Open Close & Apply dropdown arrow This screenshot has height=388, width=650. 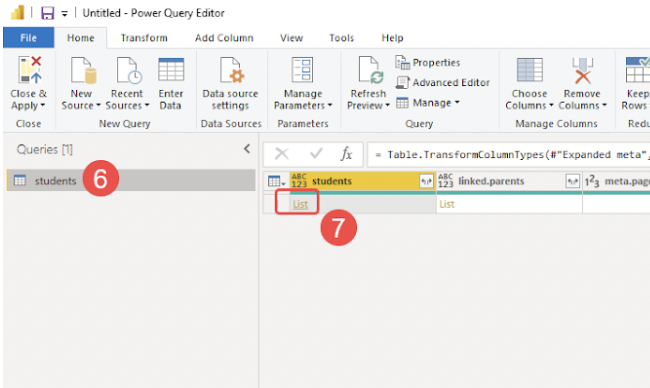click(x=43, y=105)
